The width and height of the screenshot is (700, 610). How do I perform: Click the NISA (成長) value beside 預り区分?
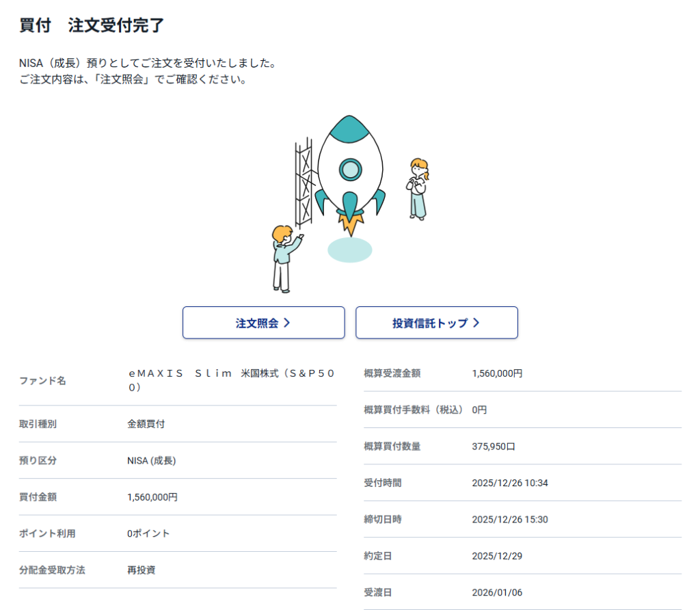(151, 461)
